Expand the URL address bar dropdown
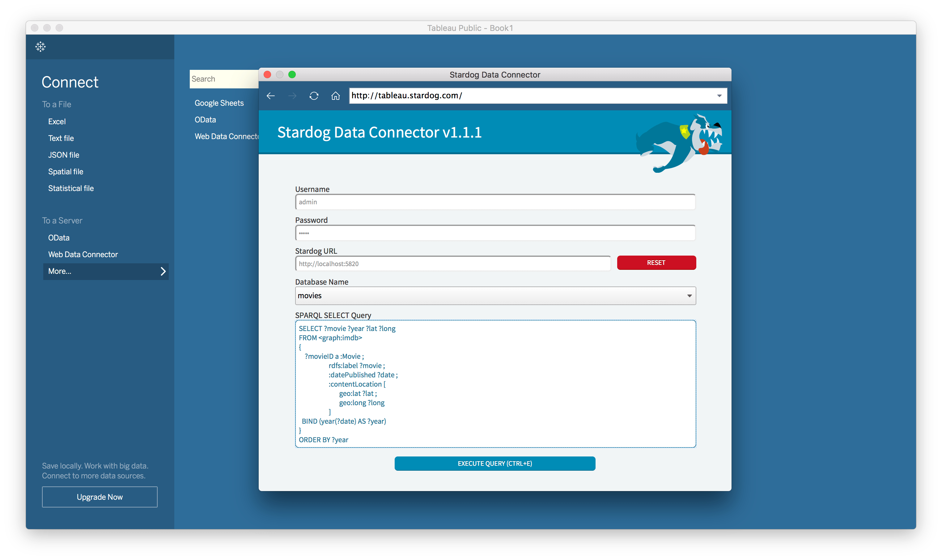Viewport: 942px width, 560px height. coord(719,96)
